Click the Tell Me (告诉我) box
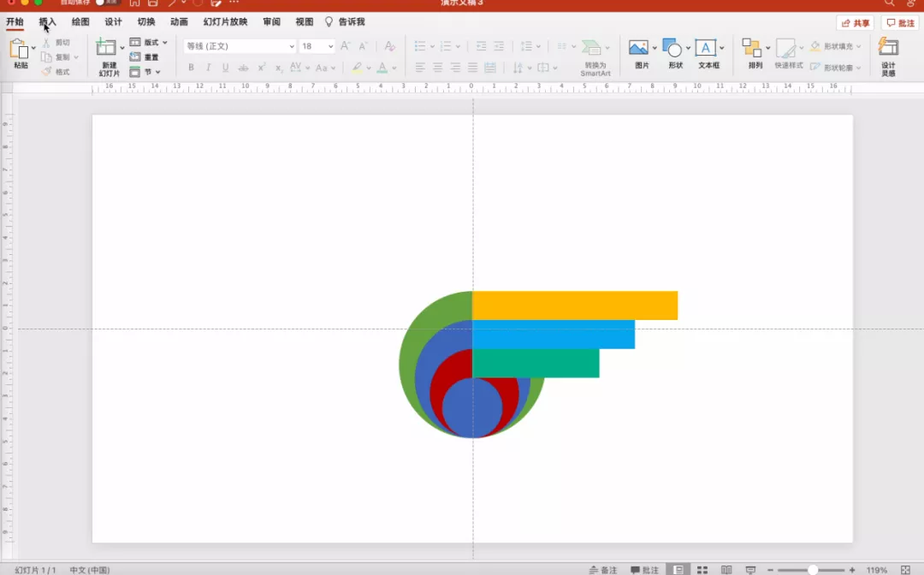Viewport: 924px width, 575px height. [346, 21]
